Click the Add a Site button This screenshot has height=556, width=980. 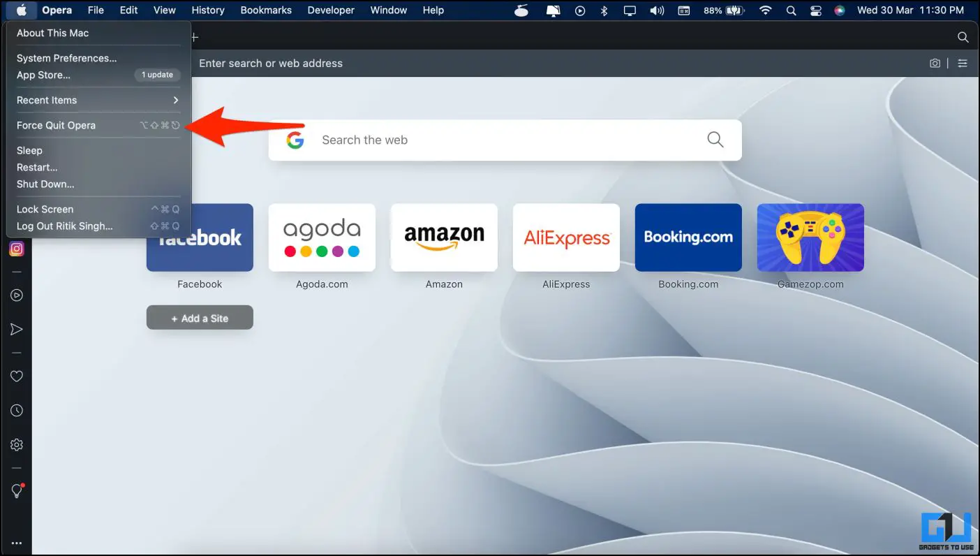tap(200, 318)
